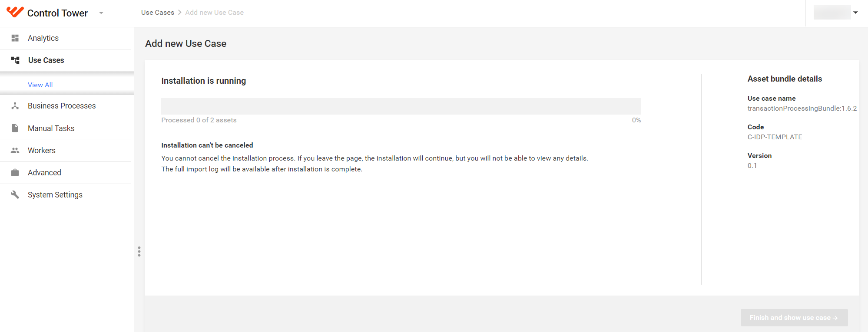Click the Use Cases tree icon
868x332 pixels.
[x=15, y=60]
